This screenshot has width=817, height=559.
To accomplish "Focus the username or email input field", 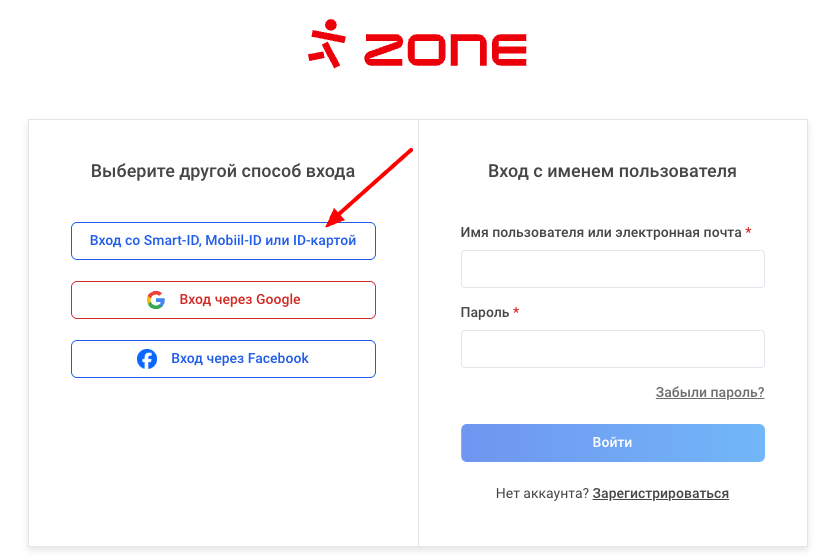I will coord(613,269).
